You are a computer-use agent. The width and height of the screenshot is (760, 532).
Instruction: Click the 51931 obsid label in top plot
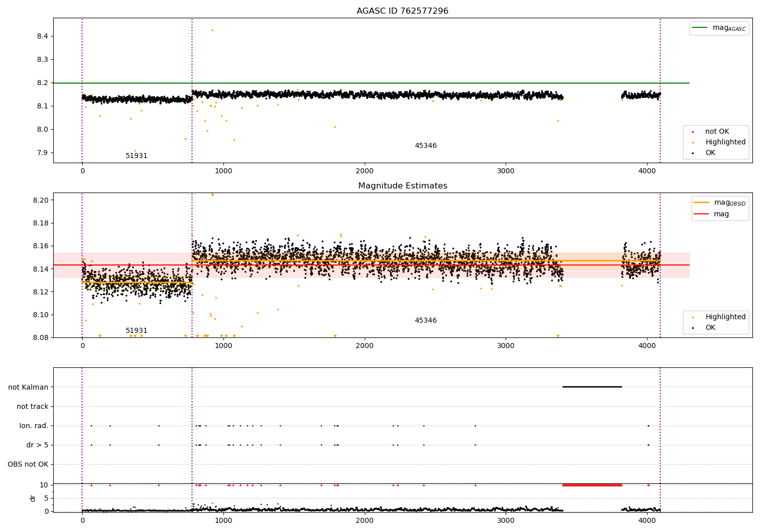[x=137, y=156]
